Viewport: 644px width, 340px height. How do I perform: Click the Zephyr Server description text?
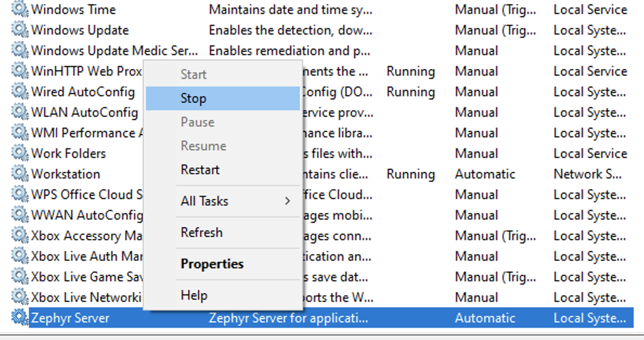(x=288, y=318)
